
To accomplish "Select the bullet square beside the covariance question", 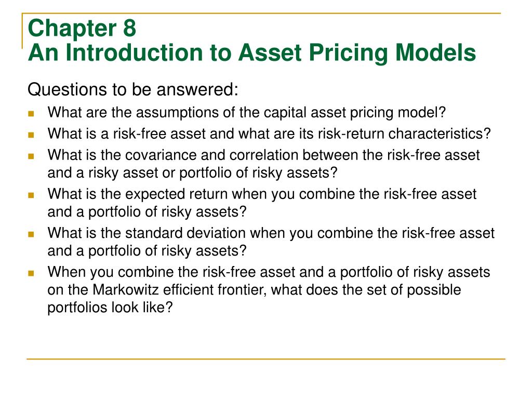I will click(31, 155).
